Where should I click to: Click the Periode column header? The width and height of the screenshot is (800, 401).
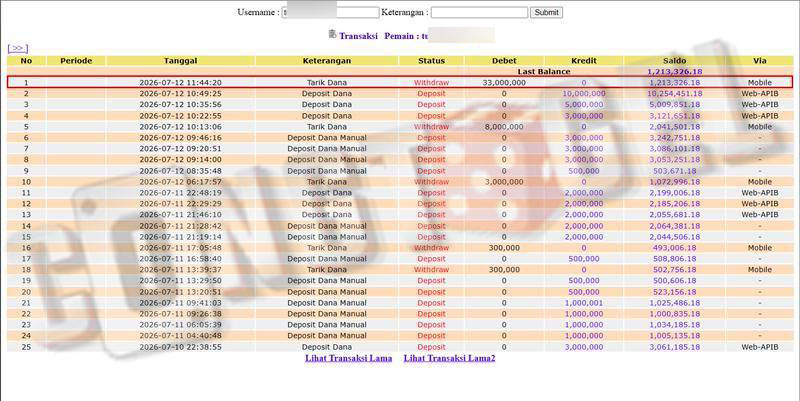pos(76,61)
